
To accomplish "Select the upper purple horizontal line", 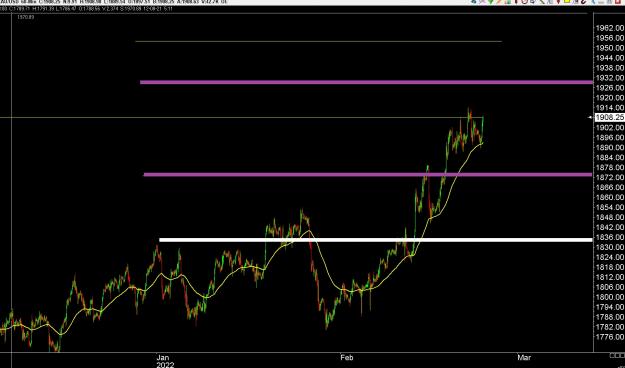I will [x=367, y=83].
